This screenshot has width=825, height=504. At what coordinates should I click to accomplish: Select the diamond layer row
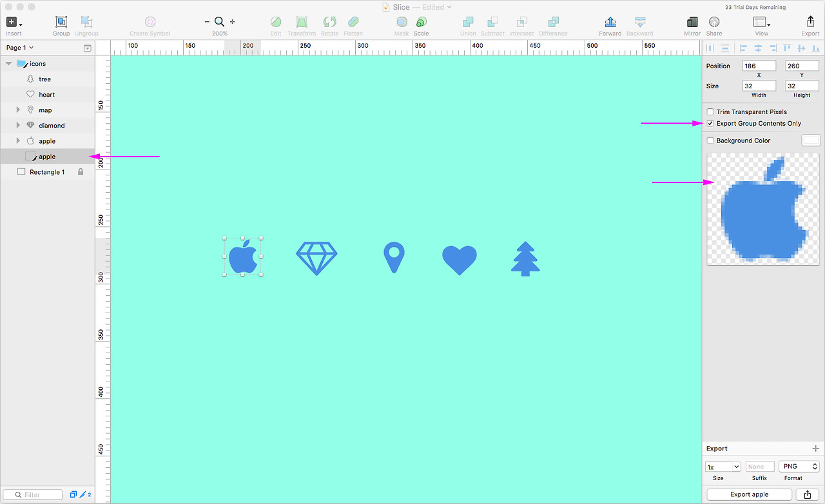[48, 126]
